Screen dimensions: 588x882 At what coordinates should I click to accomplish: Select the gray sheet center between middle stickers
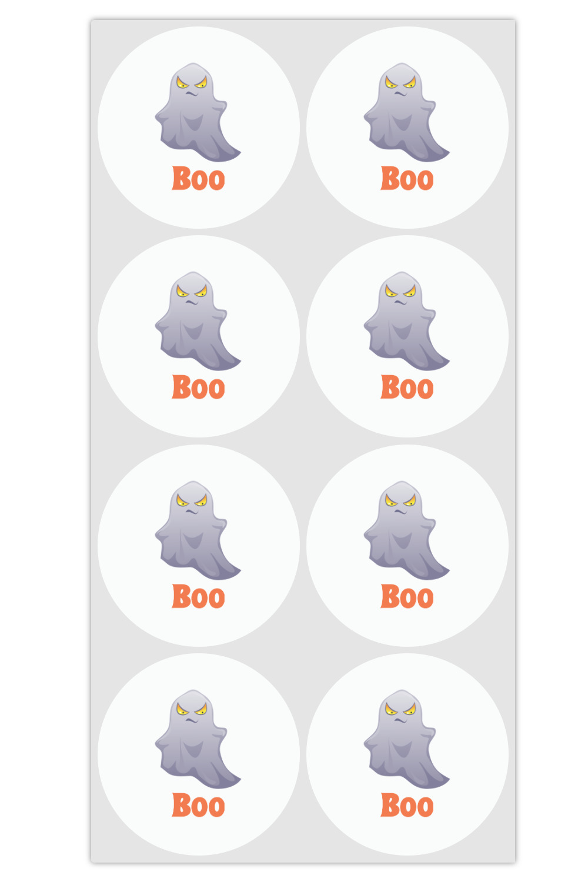click(x=303, y=441)
